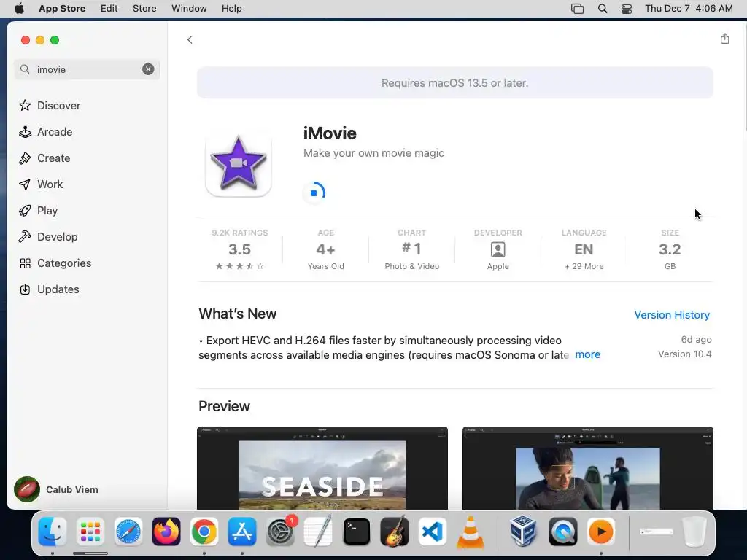Open QuickTime Player from the Dock
The width and height of the screenshot is (747, 560).
(x=562, y=532)
